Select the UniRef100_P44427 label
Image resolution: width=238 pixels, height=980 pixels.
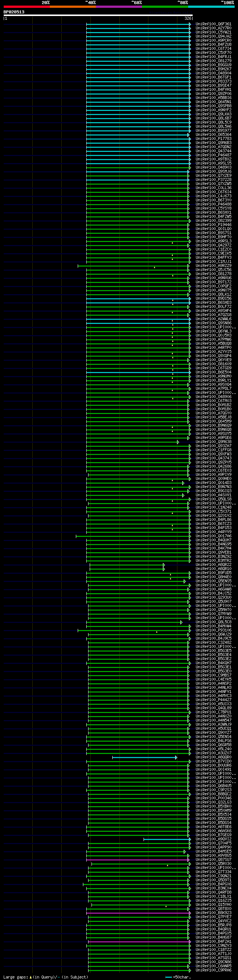tap(213, 700)
